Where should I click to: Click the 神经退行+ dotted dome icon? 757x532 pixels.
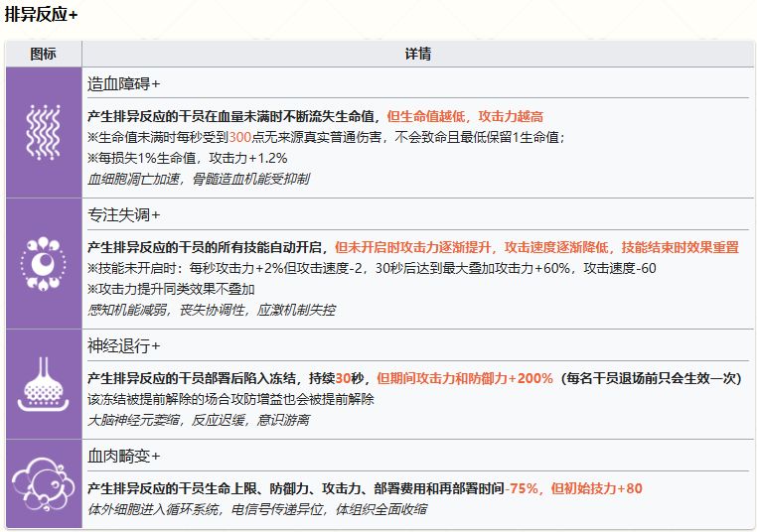[44, 384]
